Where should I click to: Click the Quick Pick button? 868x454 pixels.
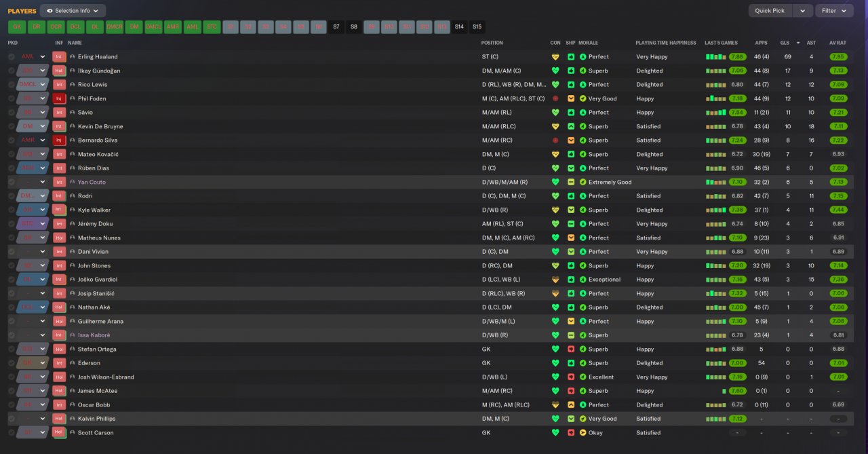point(770,11)
